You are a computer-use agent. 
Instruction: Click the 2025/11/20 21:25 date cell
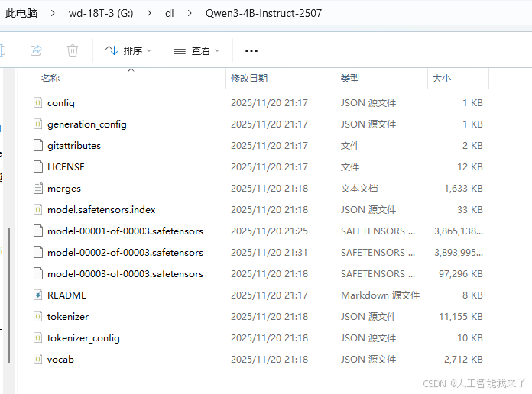tap(269, 231)
